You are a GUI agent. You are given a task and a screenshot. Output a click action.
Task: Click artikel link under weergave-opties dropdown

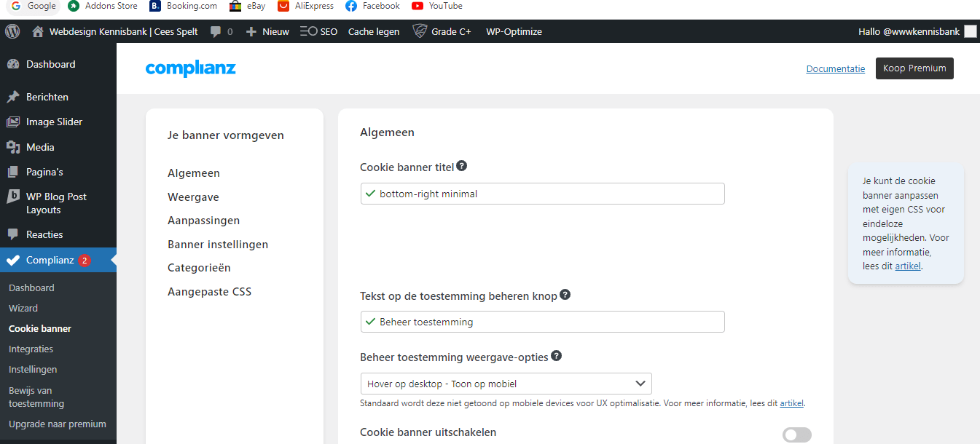791,403
